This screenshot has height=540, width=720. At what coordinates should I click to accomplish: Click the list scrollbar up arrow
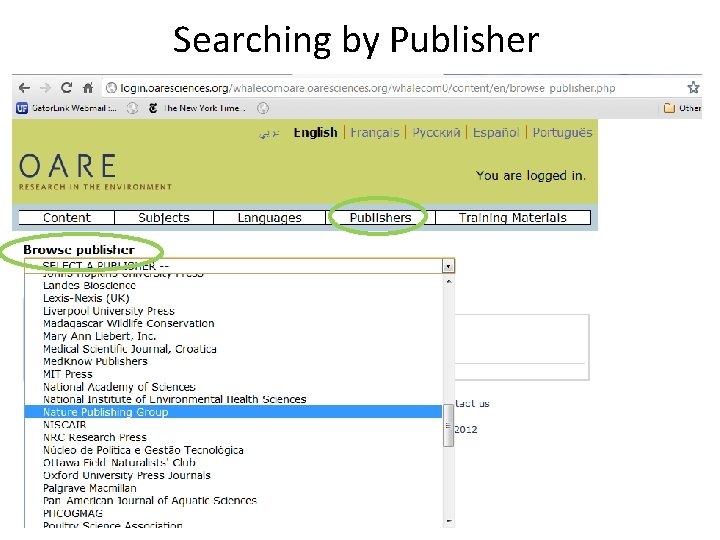(x=449, y=281)
